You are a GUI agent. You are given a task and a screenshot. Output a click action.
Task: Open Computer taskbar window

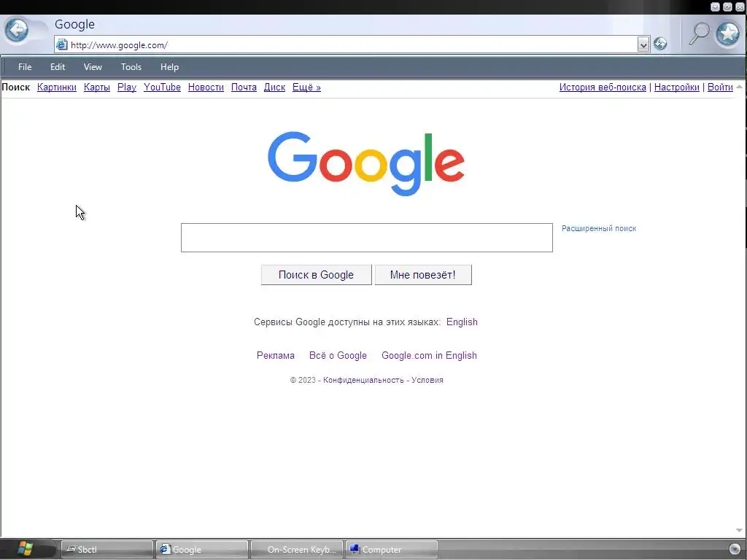coord(391,550)
